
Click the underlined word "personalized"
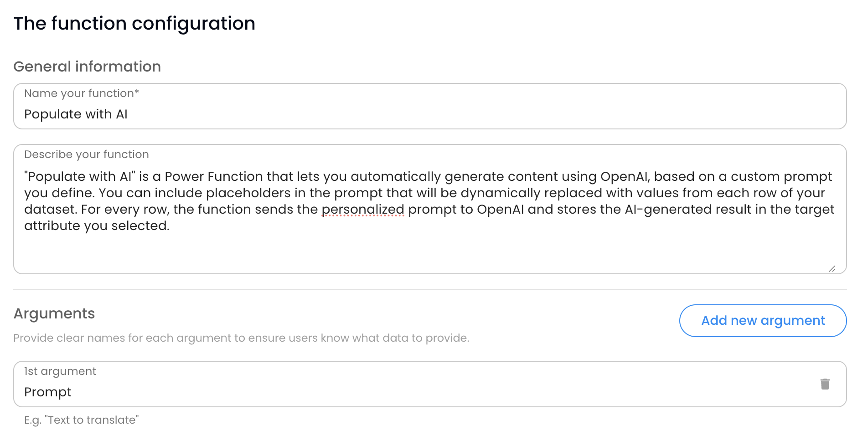[363, 209]
